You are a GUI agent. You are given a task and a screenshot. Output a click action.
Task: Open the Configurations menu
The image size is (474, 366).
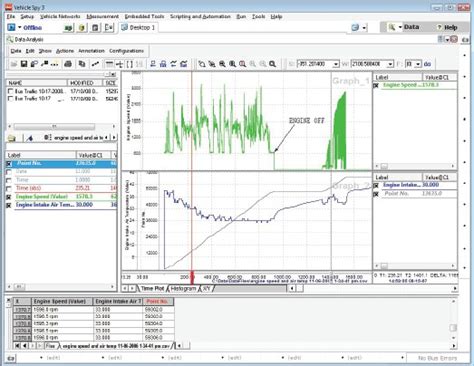point(127,51)
